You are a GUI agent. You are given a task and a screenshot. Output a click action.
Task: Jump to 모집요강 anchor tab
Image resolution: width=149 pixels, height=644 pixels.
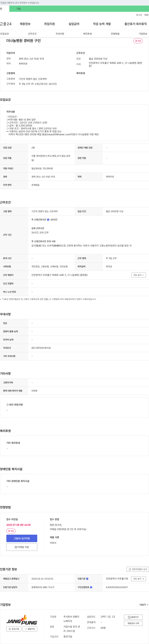[x=5, y=34]
